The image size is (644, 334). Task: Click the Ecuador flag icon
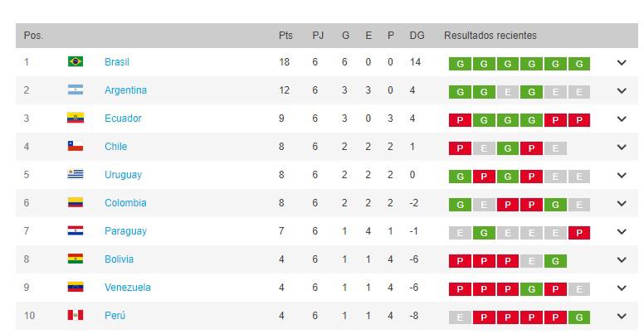[75, 119]
